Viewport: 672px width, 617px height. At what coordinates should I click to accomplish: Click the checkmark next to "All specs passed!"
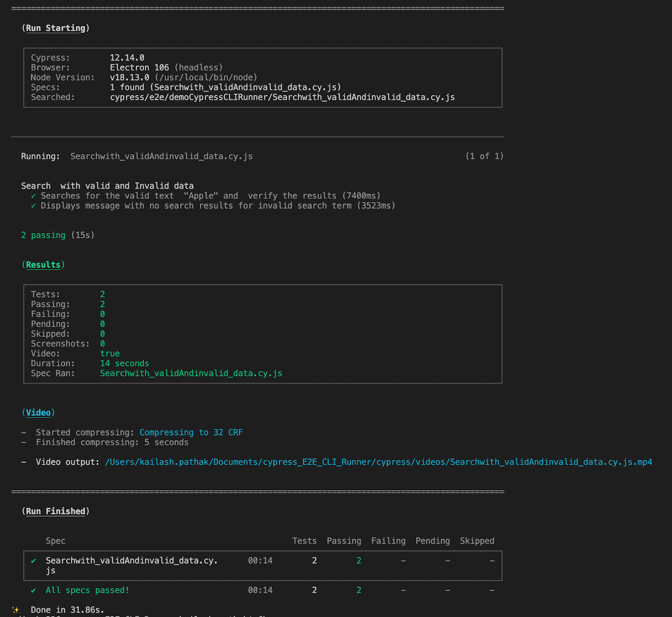[34, 591]
